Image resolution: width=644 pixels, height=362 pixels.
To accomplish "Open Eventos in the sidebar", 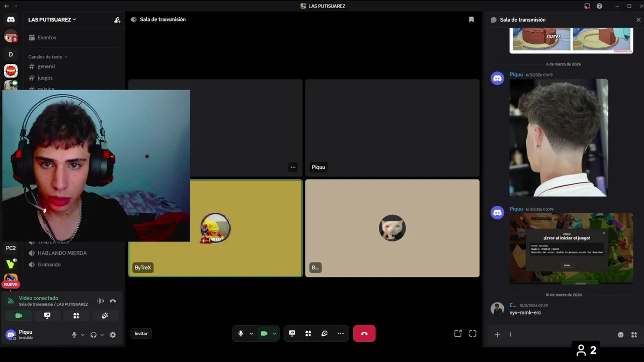I will click(x=75, y=38).
